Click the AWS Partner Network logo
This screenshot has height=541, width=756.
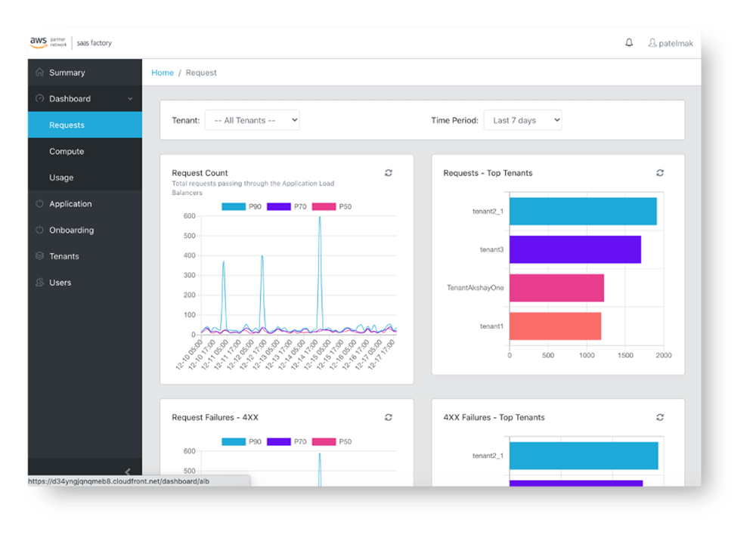pyautogui.click(x=48, y=43)
